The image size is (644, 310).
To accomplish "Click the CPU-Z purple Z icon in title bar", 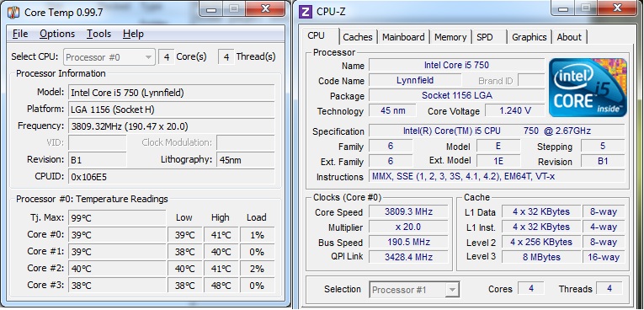I will coord(305,11).
